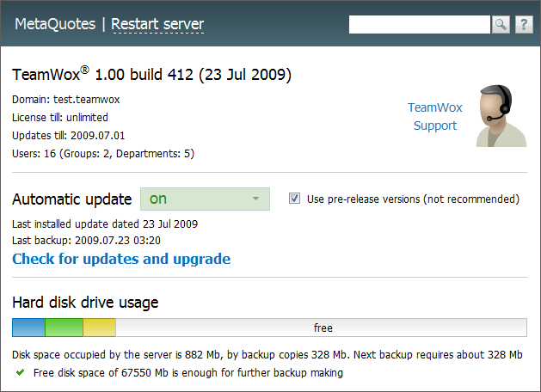
Task: Click the text 'License till: unlimited'
Action: (x=60, y=118)
